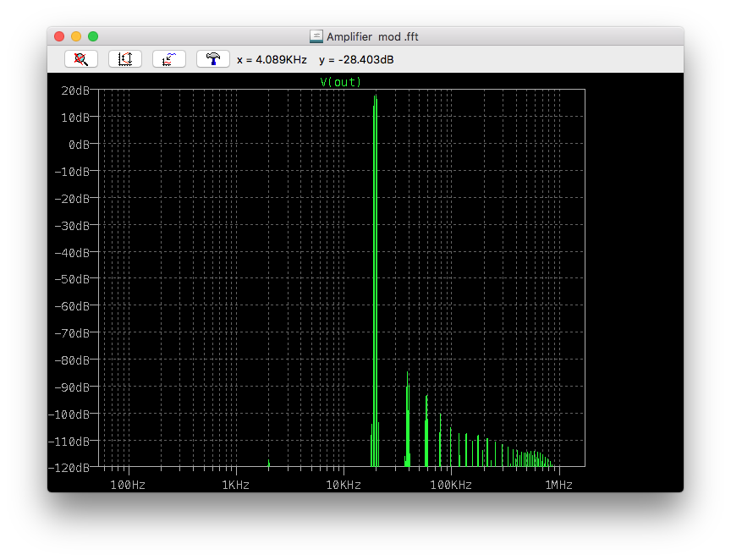The image size is (731, 560).
Task: Open the hammer control panel settings icon
Action: click(x=213, y=59)
